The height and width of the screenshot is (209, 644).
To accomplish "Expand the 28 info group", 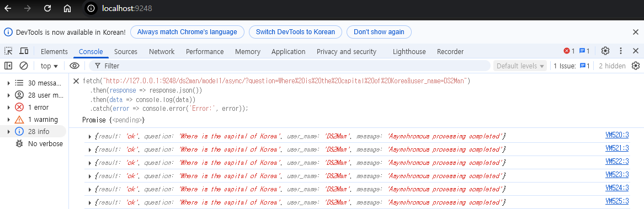I will [x=9, y=131].
